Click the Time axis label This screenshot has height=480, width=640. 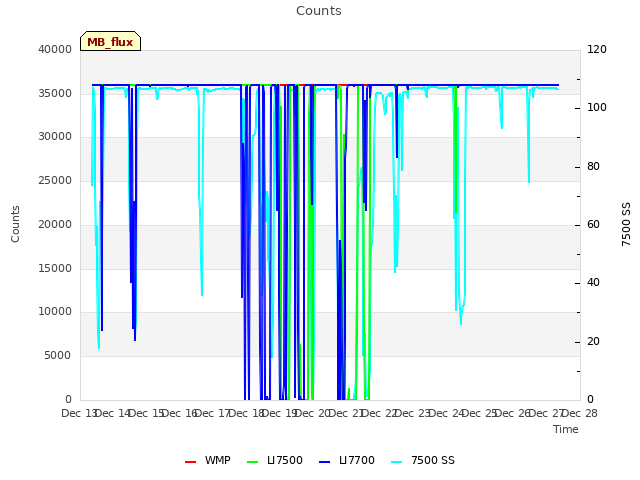click(x=566, y=429)
